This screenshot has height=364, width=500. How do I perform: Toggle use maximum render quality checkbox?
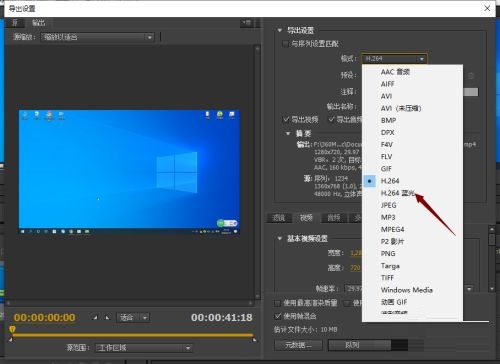tap(277, 303)
